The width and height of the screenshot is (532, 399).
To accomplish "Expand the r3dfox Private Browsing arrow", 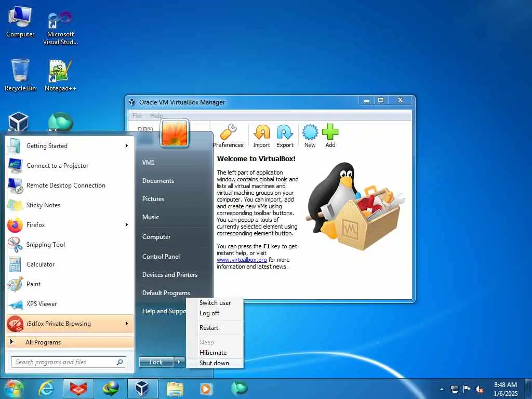I will (x=127, y=324).
